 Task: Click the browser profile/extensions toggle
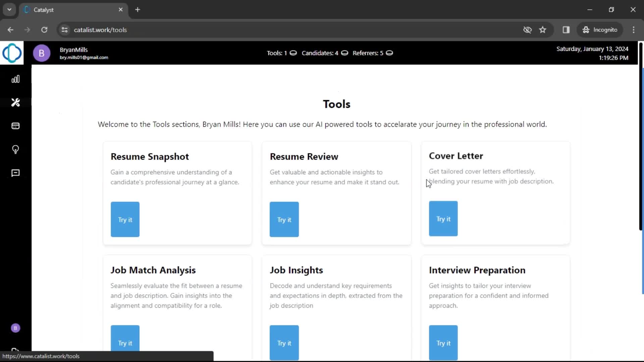567,29
